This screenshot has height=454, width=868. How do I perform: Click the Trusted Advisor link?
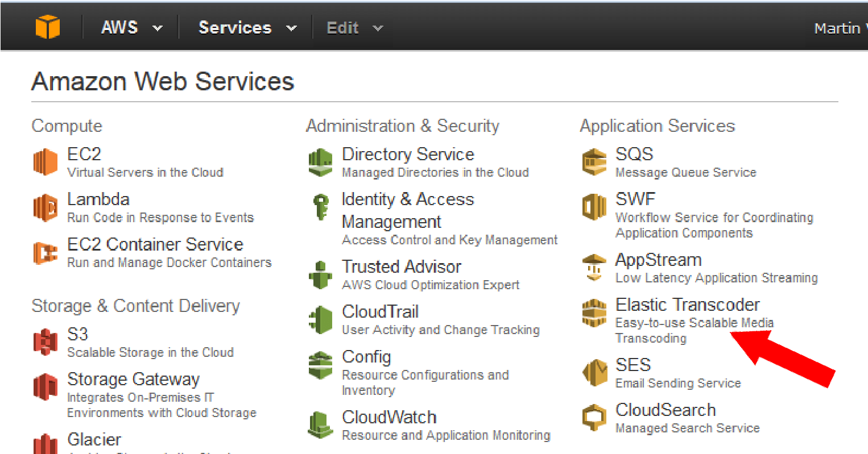pos(402,266)
